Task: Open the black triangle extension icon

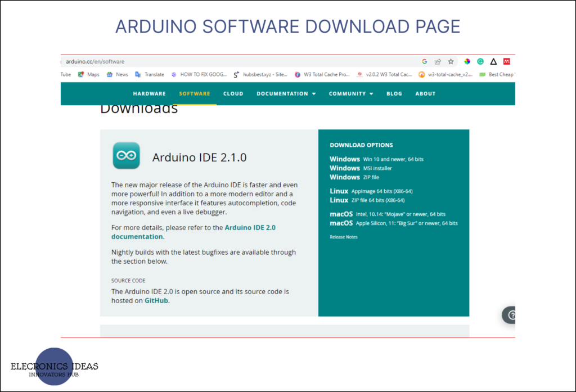Action: coord(493,61)
